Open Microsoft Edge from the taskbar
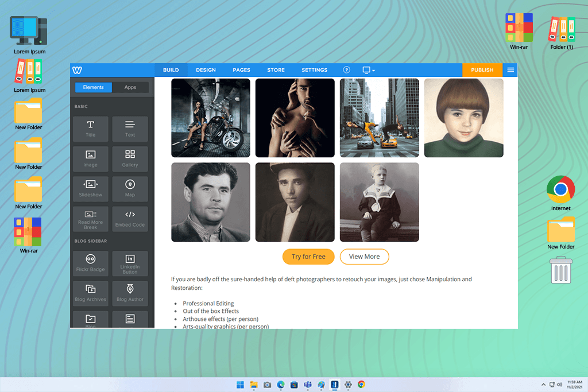The image size is (588, 392). click(281, 385)
